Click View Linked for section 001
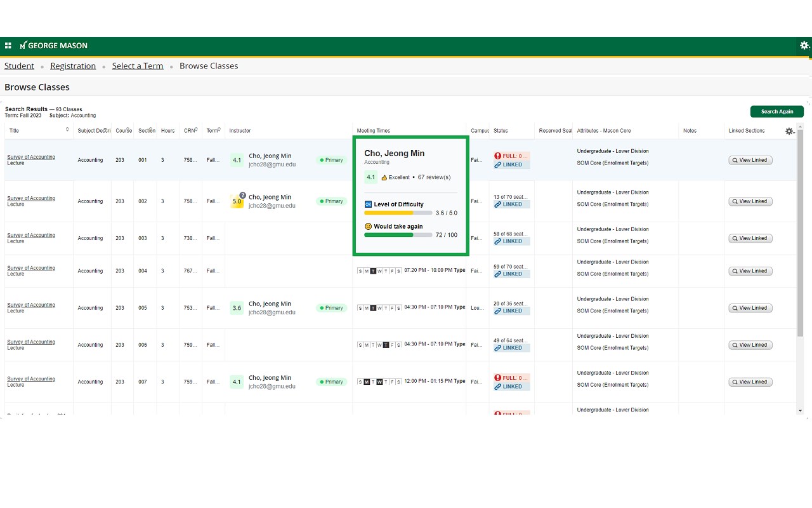This screenshot has height=508, width=812. pos(750,160)
